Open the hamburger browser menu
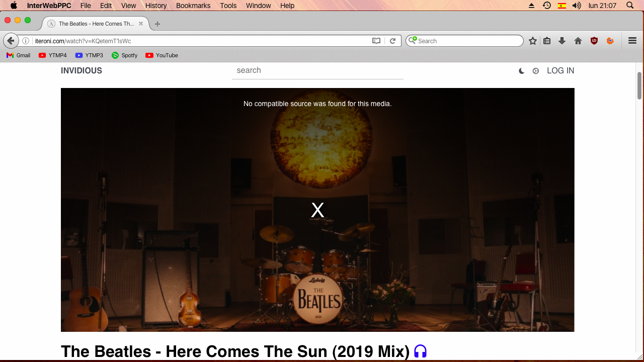 click(632, 41)
